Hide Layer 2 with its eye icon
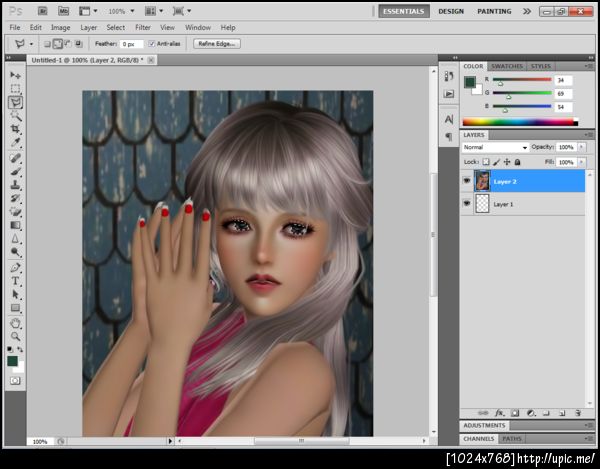Screen dimensions: 600x469 coord(466,180)
